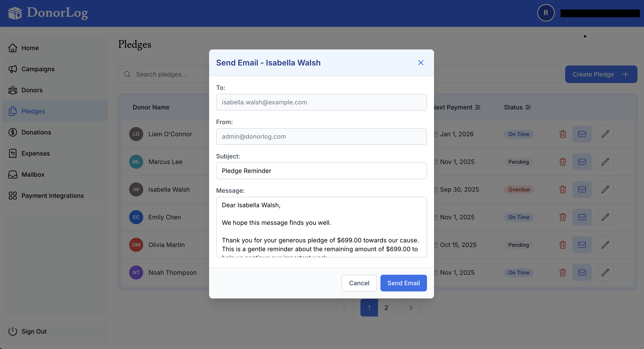Open the Donations dollar icon
This screenshot has height=349, width=644.
(13, 132)
